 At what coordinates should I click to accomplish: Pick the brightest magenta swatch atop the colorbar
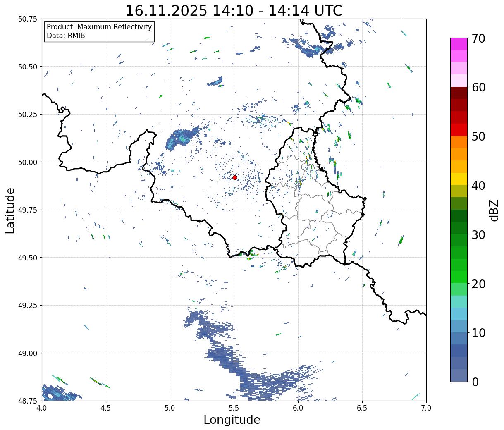tap(459, 44)
